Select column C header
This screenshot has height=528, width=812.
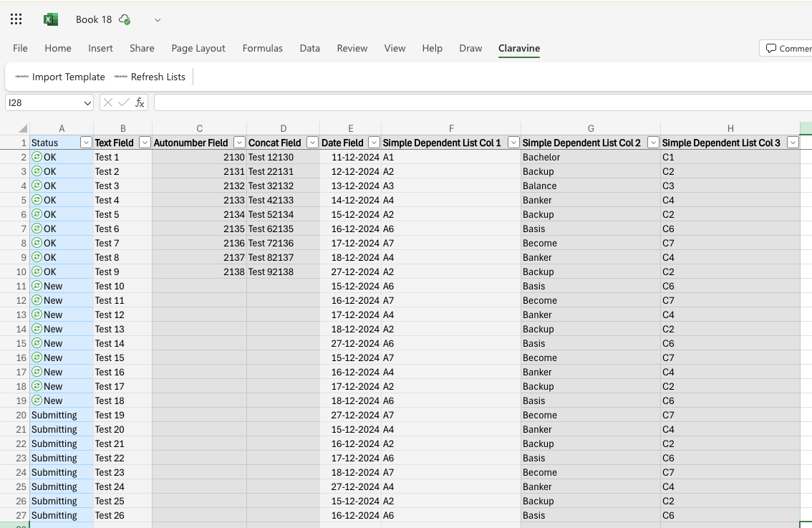pyautogui.click(x=199, y=128)
